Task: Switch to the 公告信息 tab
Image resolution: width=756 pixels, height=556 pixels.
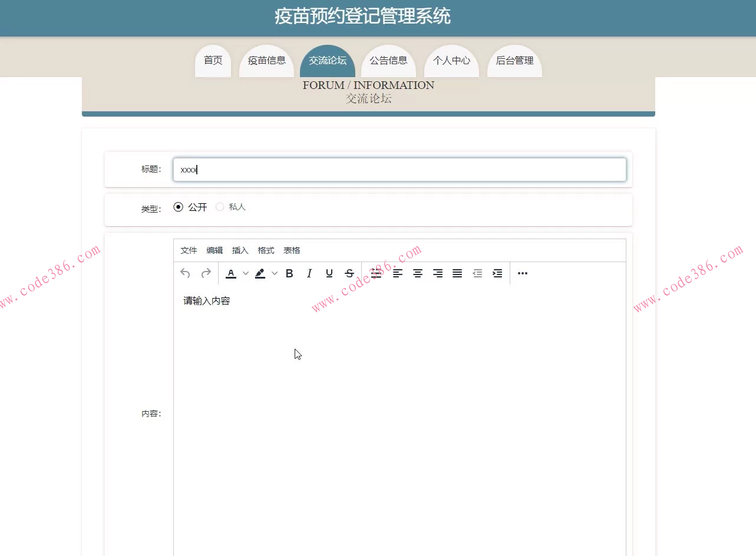Action: tap(388, 59)
